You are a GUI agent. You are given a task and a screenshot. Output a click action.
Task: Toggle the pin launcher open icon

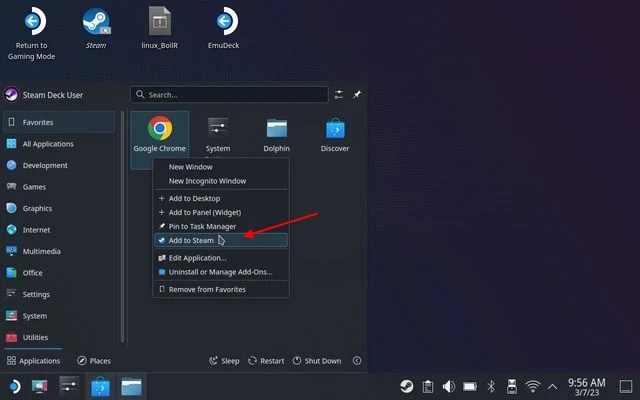(x=357, y=95)
